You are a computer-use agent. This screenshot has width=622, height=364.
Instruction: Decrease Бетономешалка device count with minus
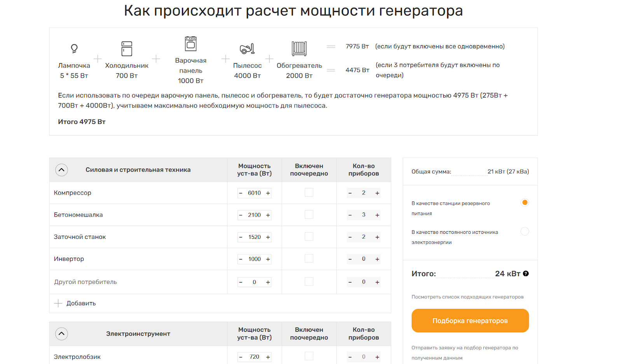click(350, 215)
